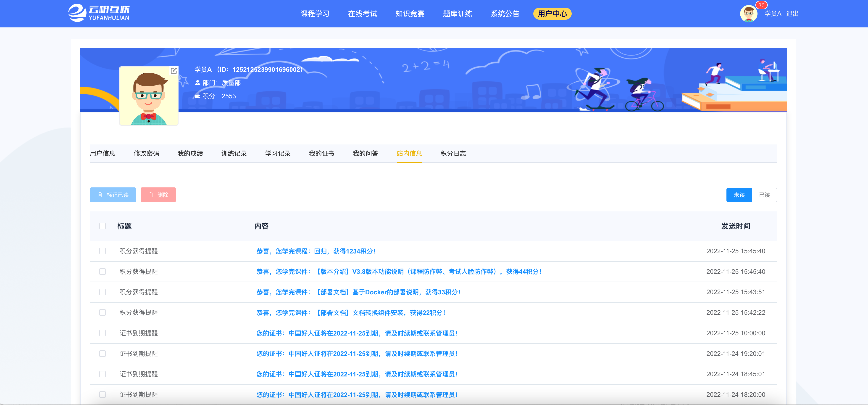This screenshot has width=868, height=405.
Task: Click the department text 部门: 质量部
Action: point(222,83)
